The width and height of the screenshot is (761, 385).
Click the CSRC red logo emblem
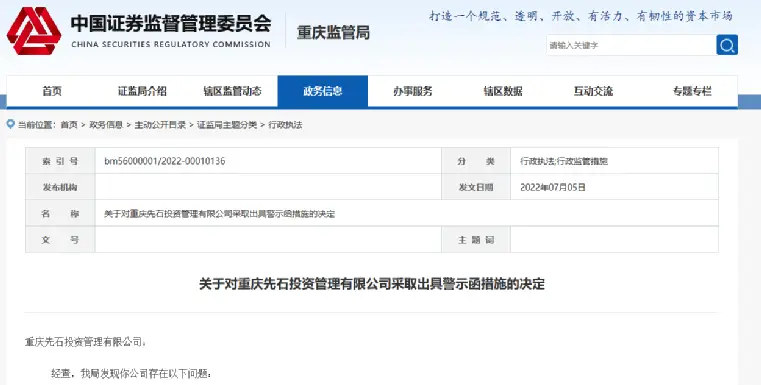pos(34,31)
